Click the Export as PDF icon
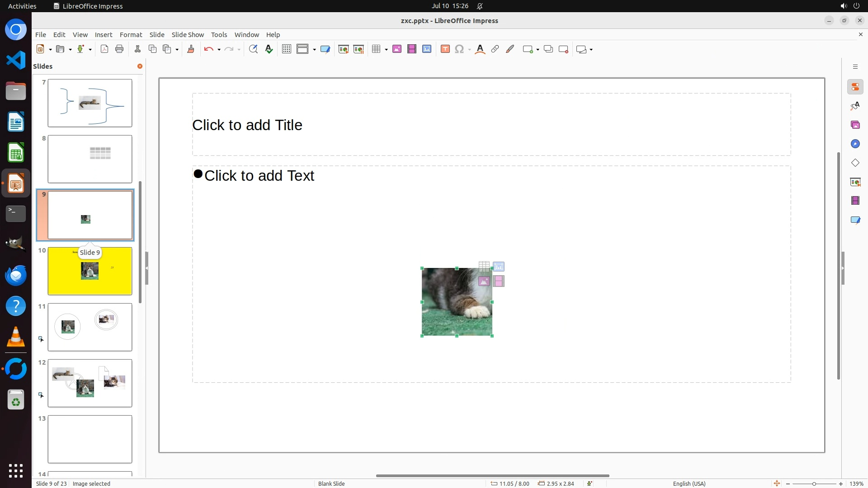Viewport: 868px width, 488px height. click(x=104, y=49)
